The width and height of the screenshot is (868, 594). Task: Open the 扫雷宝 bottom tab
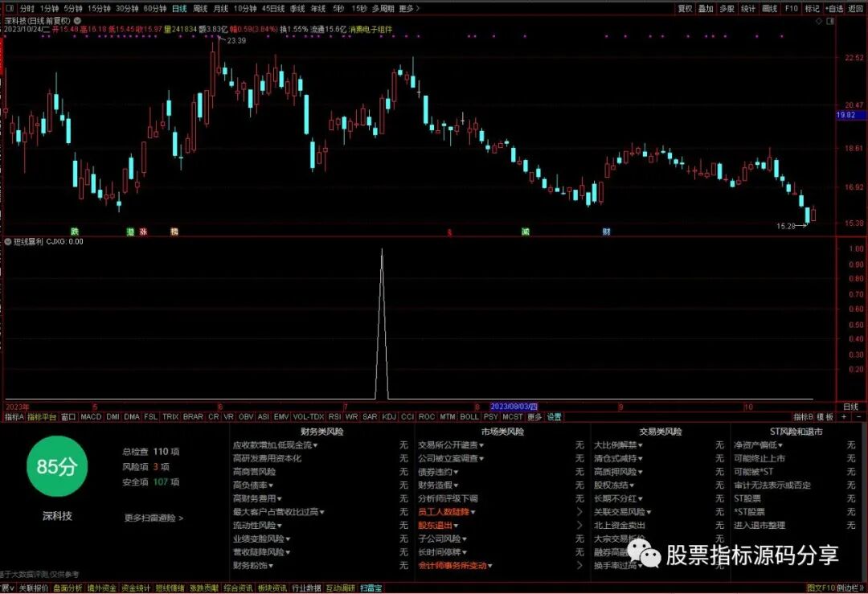coord(371,588)
